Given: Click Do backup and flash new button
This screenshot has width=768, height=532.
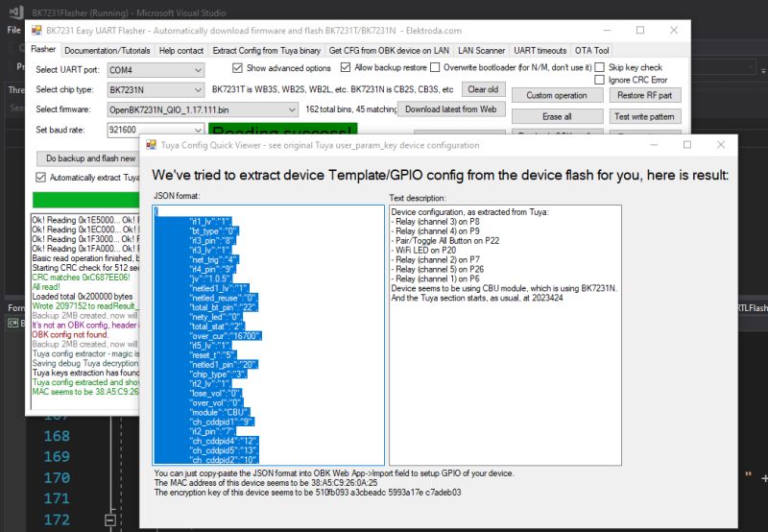Looking at the screenshot, I should (88, 158).
